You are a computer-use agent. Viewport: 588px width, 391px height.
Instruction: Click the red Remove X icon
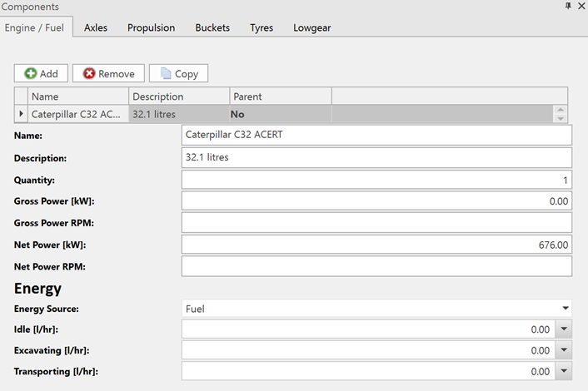(x=89, y=73)
